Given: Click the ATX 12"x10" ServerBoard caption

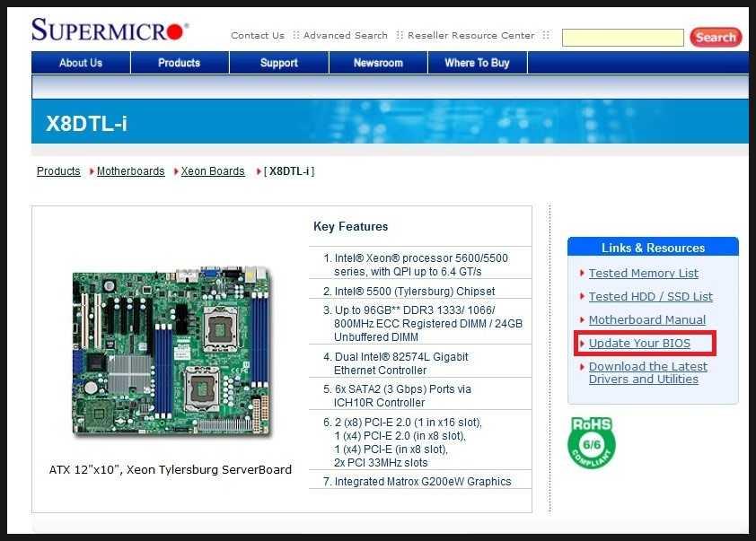Looking at the screenshot, I should click(x=171, y=470).
